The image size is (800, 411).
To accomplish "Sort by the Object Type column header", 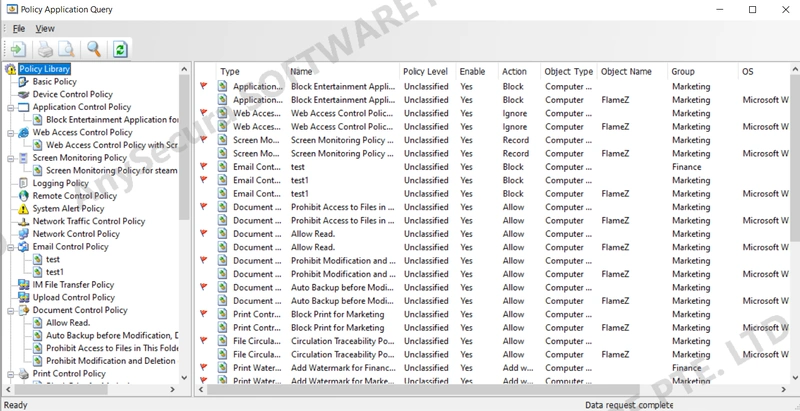I will coord(568,71).
